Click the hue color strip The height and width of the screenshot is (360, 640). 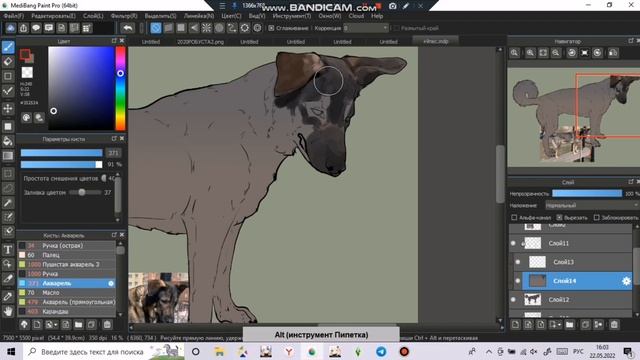[x=120, y=88]
